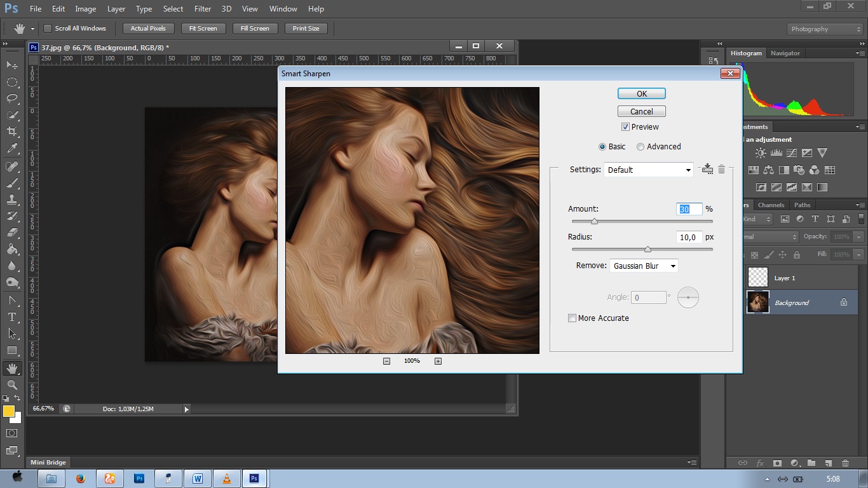The width and height of the screenshot is (868, 488).
Task: Select the Zoom tool in the toolbar
Action: click(11, 385)
